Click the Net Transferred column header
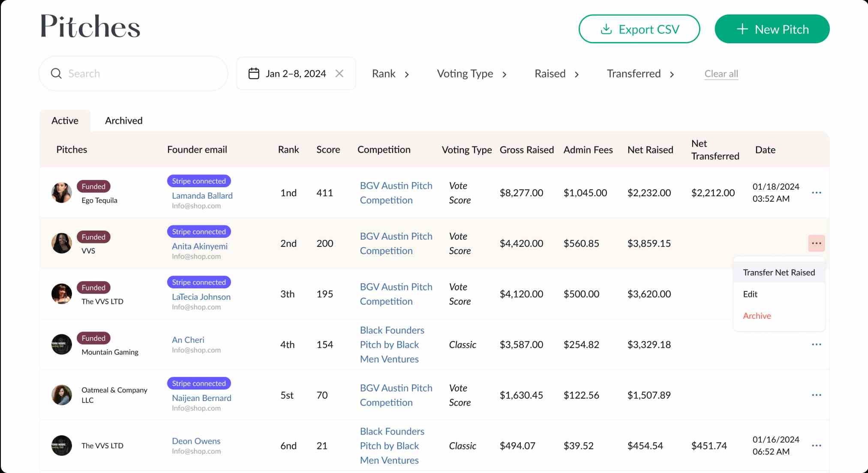Viewport: 868px width, 473px height. pos(715,150)
